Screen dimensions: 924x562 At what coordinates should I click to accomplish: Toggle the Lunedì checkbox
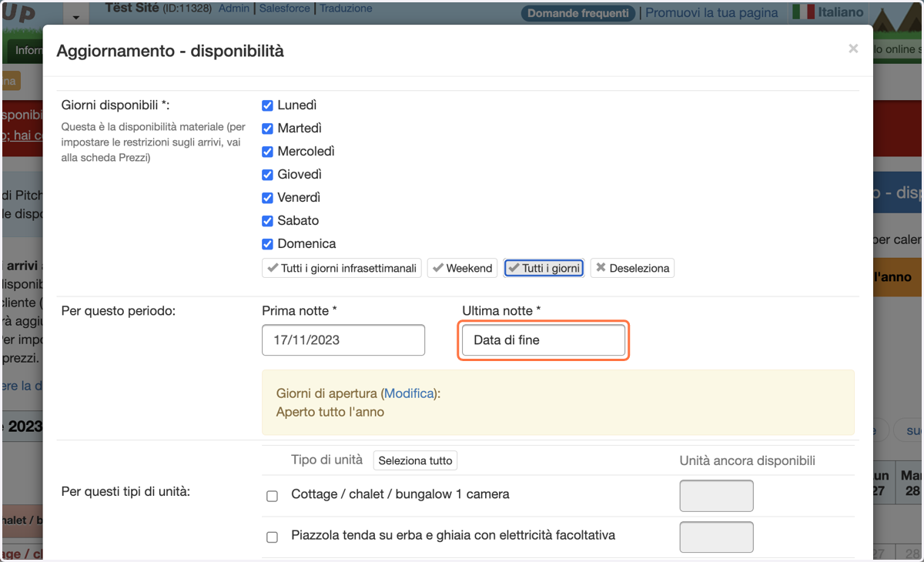(x=267, y=105)
